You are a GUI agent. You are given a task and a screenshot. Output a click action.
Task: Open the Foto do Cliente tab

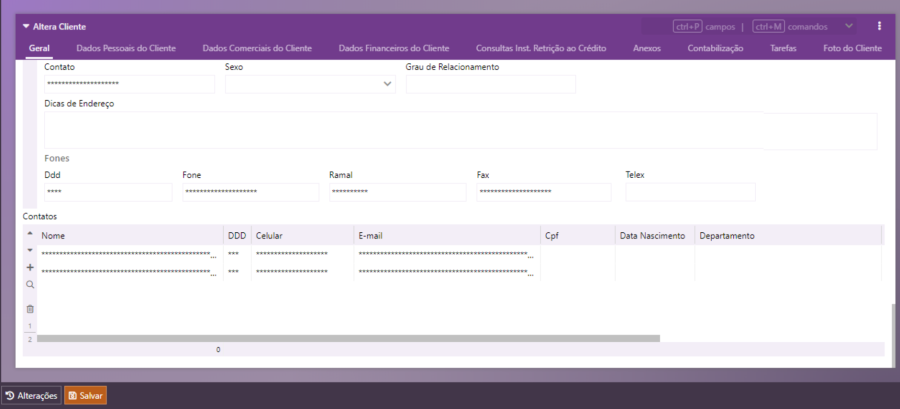[852, 48]
